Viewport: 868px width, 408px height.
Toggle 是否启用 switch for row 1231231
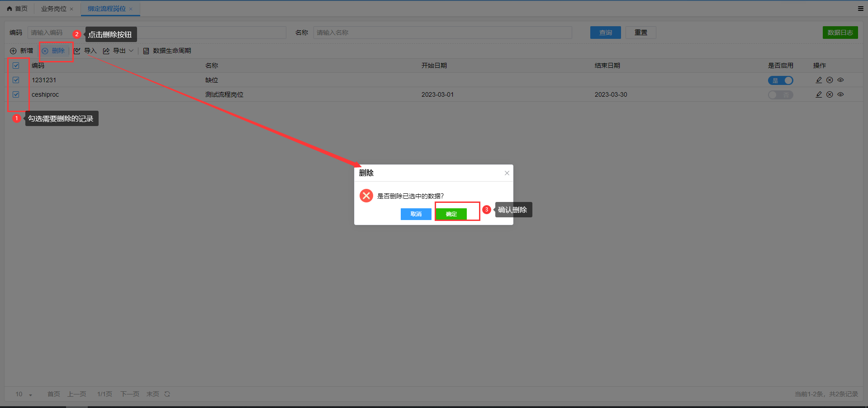(781, 80)
